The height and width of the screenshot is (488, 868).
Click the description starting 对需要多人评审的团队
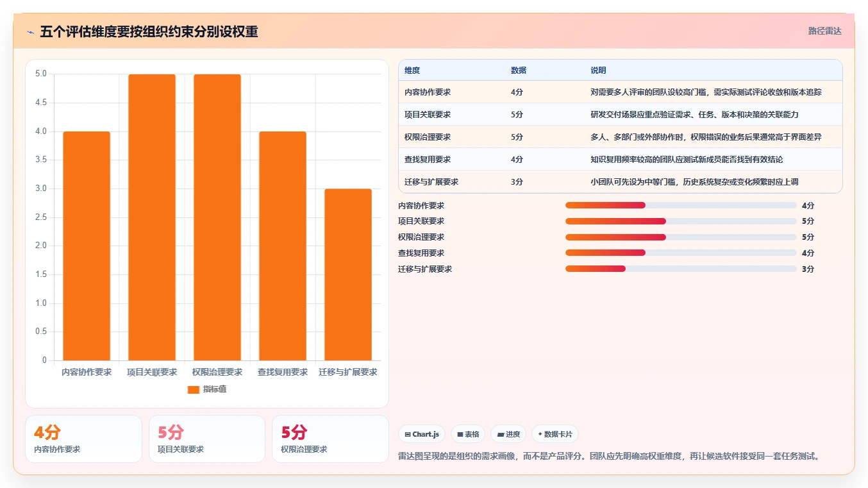coord(706,92)
